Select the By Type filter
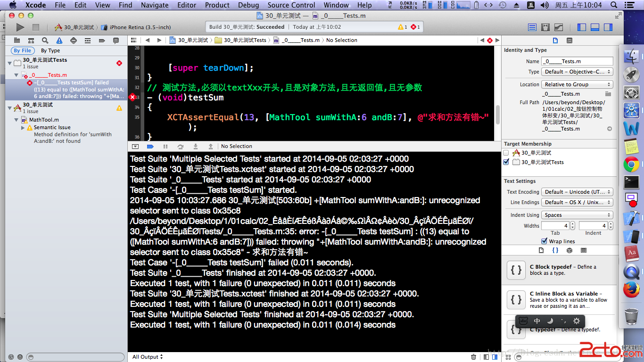644x362 pixels. point(50,50)
